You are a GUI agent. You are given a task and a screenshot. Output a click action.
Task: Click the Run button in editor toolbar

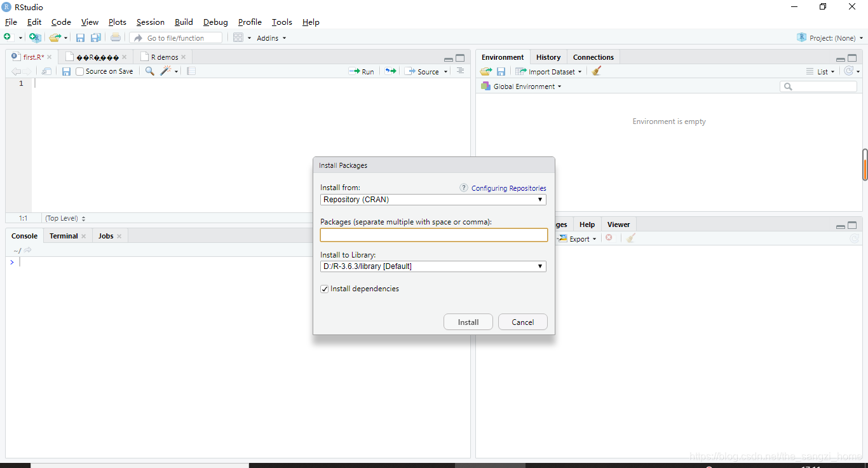pyautogui.click(x=362, y=72)
